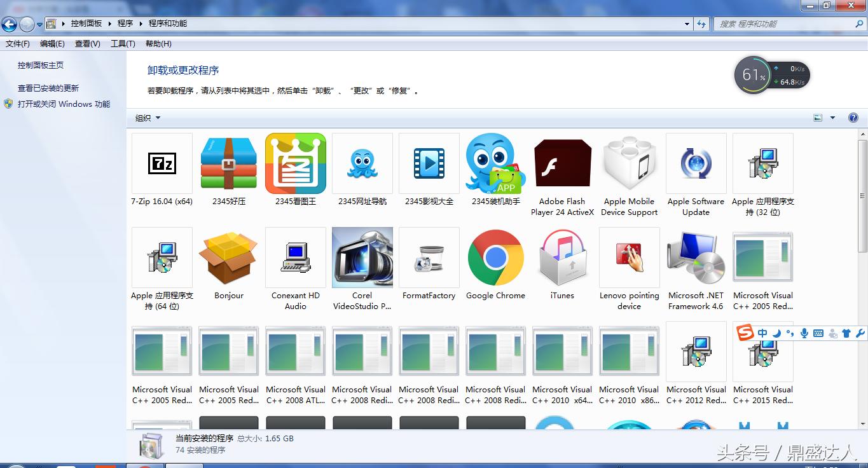Toggle full/half width moon icon on Sogou bar
This screenshot has height=468, width=868.
point(776,333)
